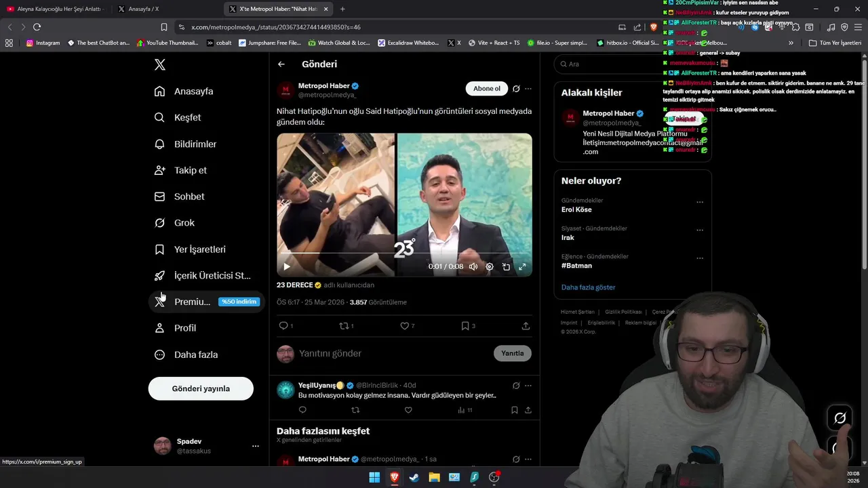Reply to the YeşilUyanış comment
This screenshot has height=488, width=868.
(302, 410)
